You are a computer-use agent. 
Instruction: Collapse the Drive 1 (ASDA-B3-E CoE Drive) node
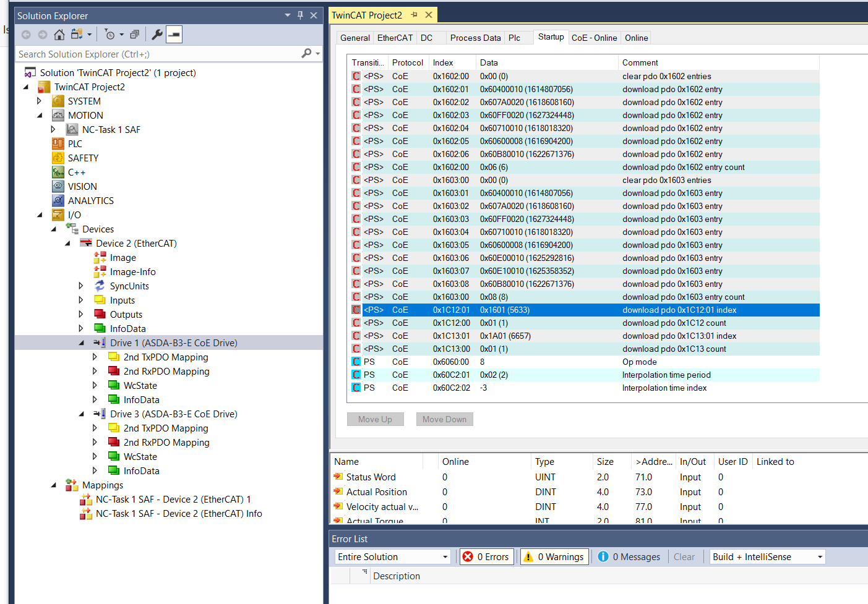pyautogui.click(x=81, y=343)
